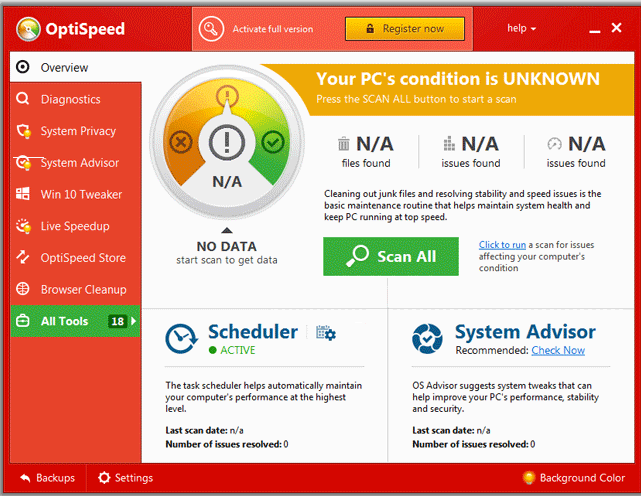Follow the Check Now link
643x496 pixels.
pyautogui.click(x=558, y=351)
